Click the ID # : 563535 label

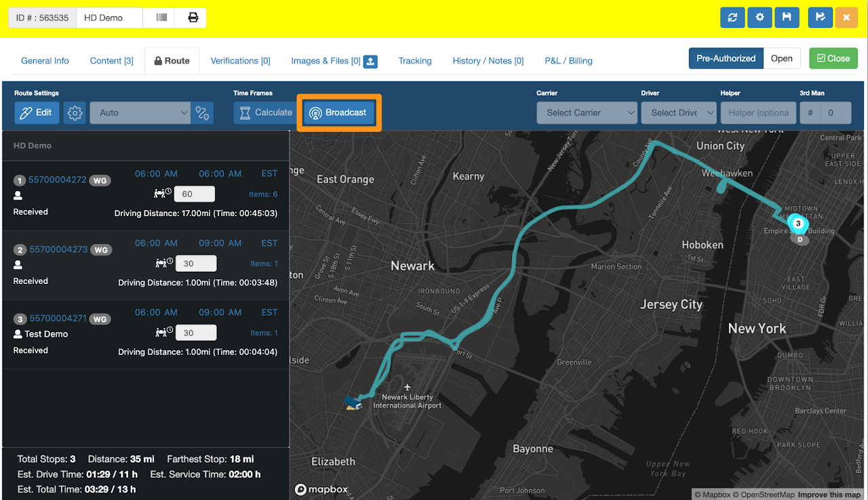point(42,18)
